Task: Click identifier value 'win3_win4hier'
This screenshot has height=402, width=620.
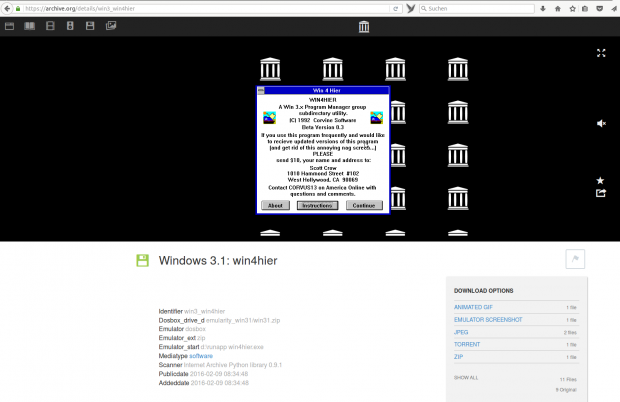Action: click(204, 311)
